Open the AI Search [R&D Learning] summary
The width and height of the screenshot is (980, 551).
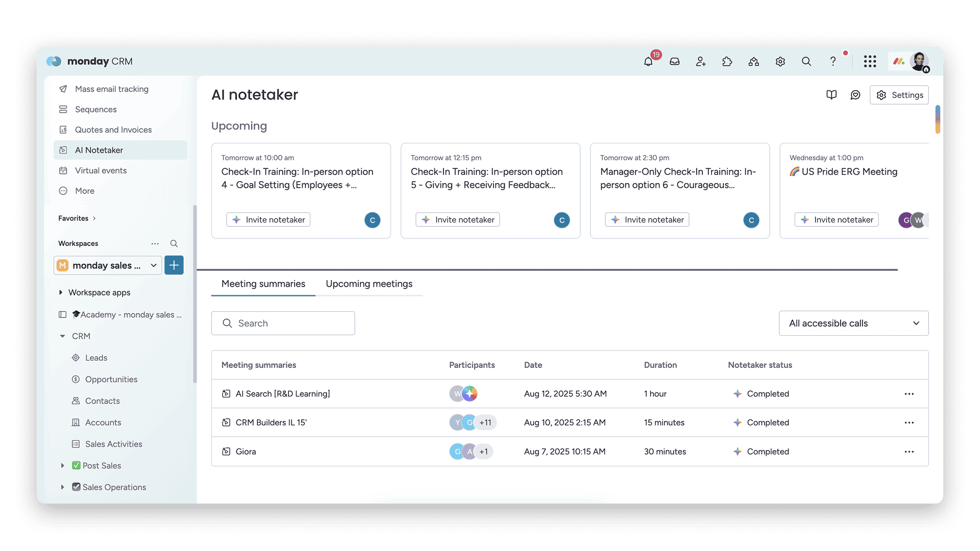tap(283, 394)
